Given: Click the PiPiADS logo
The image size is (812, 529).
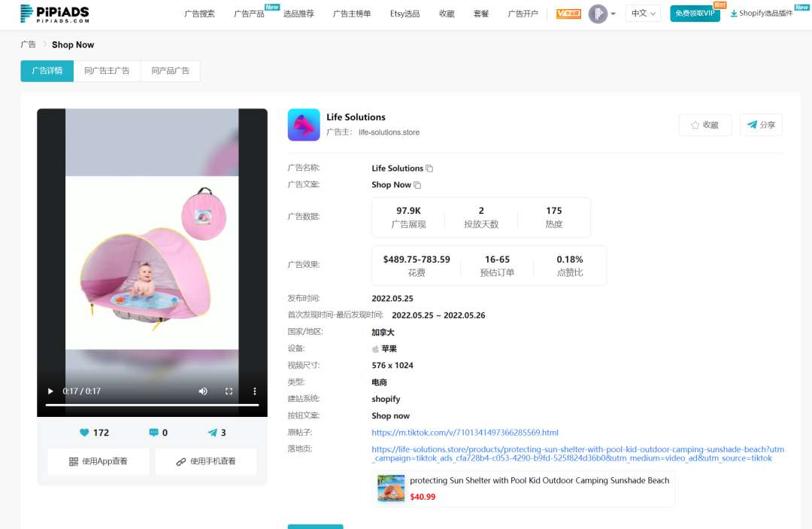Looking at the screenshot, I should [x=54, y=14].
